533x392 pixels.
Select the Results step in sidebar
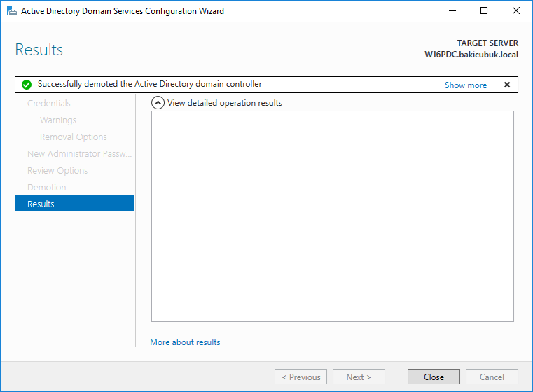pyautogui.click(x=74, y=204)
